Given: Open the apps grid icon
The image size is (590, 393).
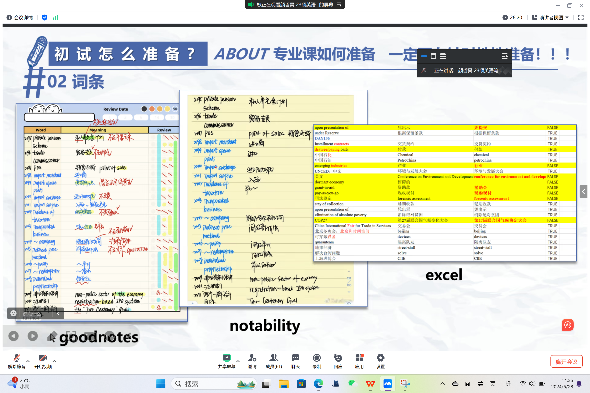Looking at the screenshot, I should point(359,361).
